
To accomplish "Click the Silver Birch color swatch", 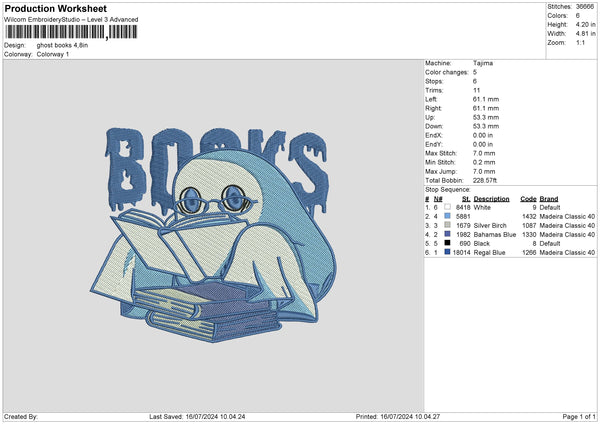I will [x=447, y=225].
